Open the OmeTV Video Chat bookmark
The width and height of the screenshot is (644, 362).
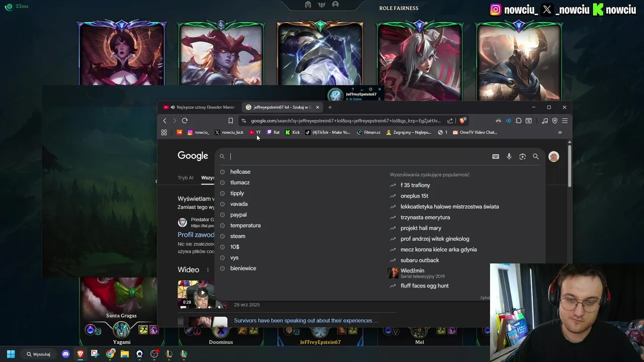point(475,132)
